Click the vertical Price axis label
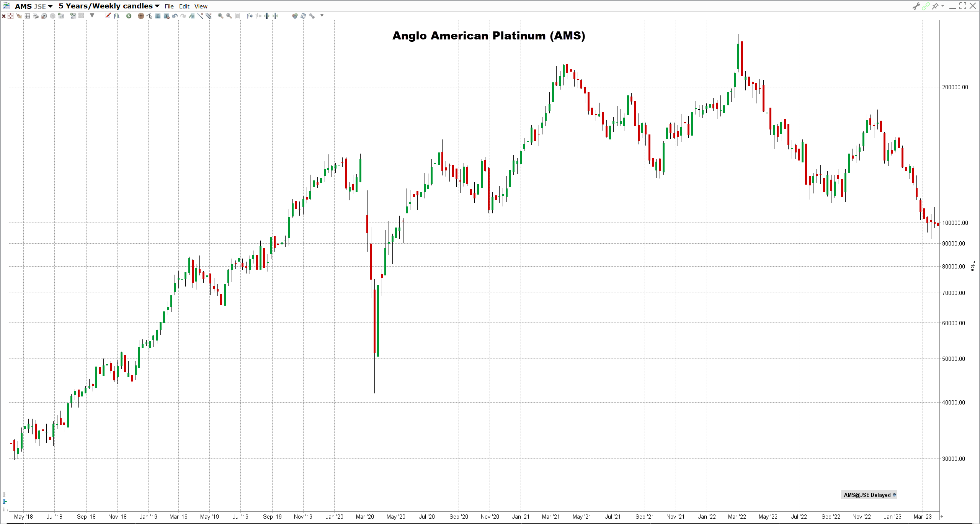980x524 pixels. tap(972, 266)
